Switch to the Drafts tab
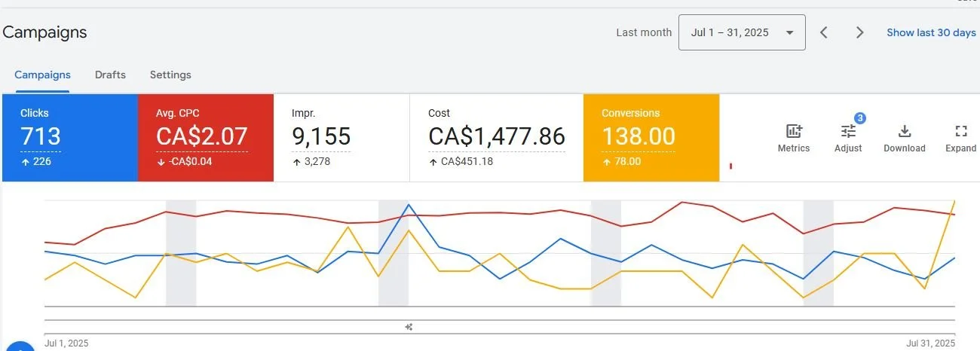The width and height of the screenshot is (980, 351). click(110, 75)
